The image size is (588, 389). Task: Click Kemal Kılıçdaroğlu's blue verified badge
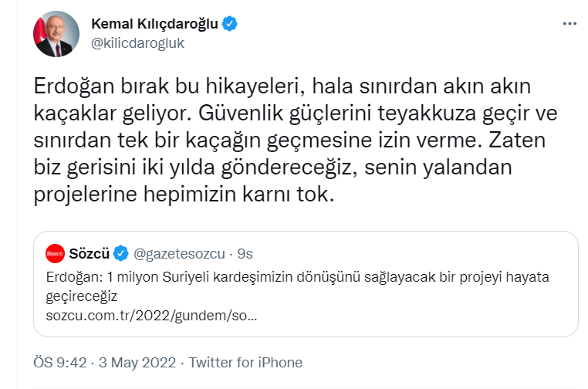pyautogui.click(x=230, y=24)
